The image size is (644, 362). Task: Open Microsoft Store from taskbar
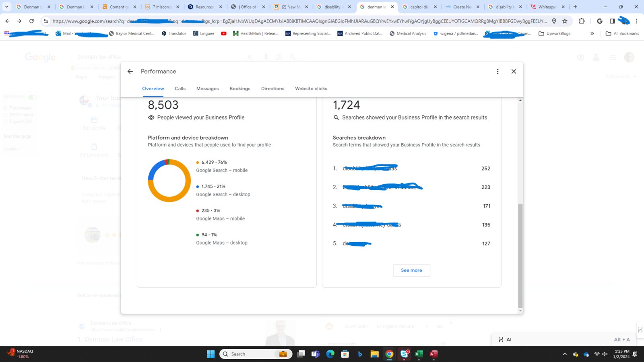click(345, 354)
